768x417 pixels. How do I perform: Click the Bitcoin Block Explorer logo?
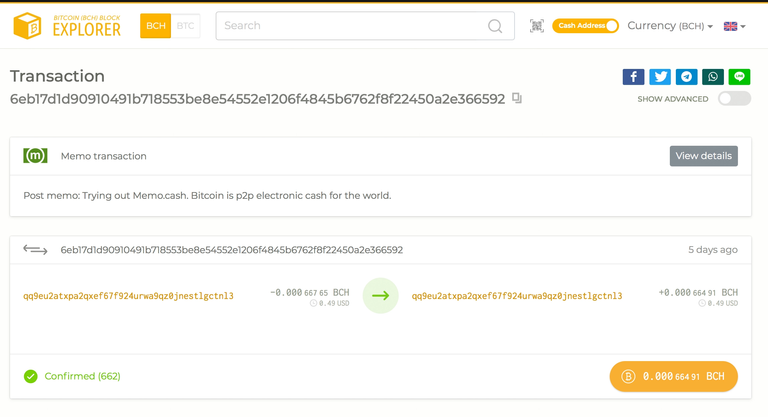(x=70, y=26)
